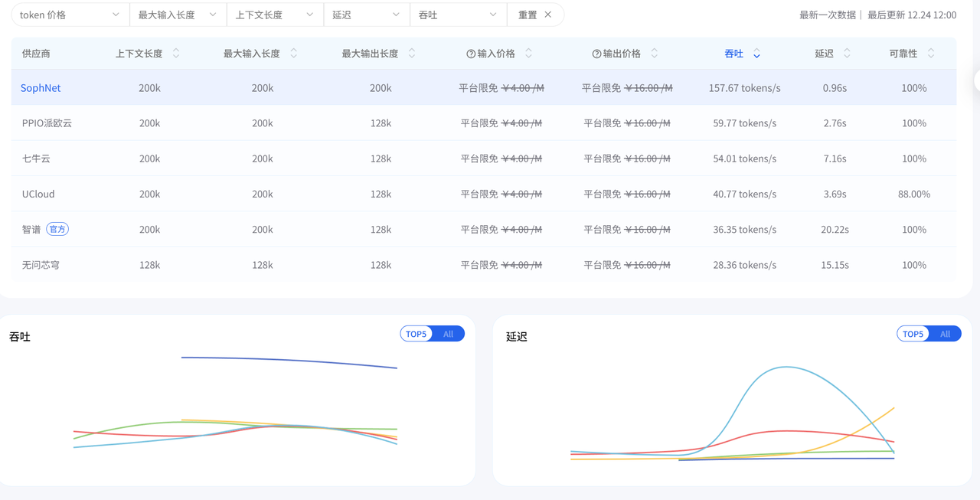The height and width of the screenshot is (500, 980).
Task: Sort by 可靠性 column arrows
Action: pos(931,54)
